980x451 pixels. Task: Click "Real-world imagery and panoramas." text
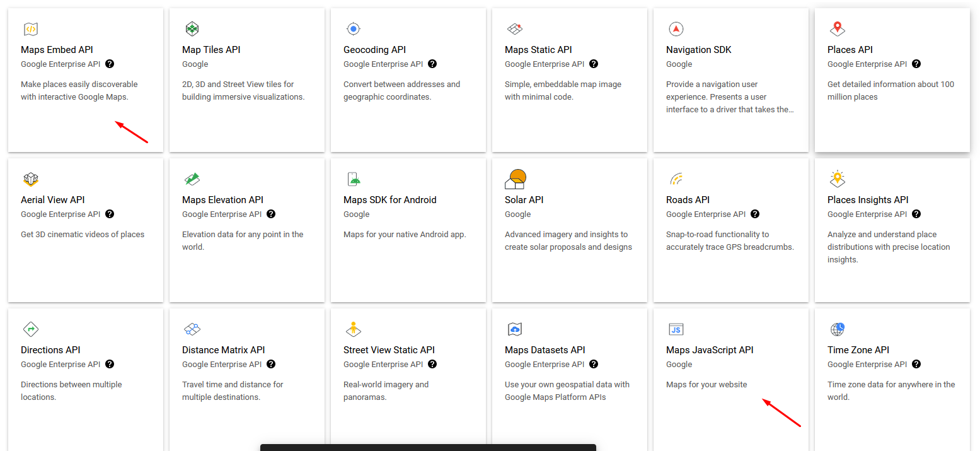(x=386, y=390)
